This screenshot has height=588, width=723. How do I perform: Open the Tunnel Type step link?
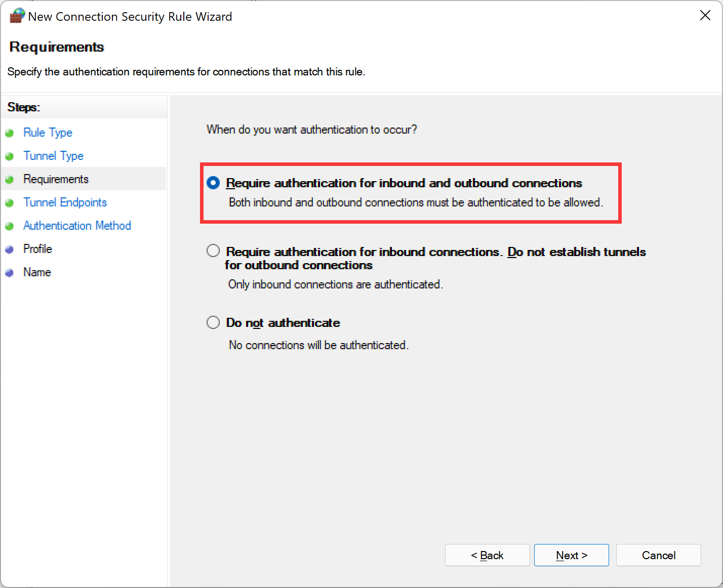click(53, 156)
